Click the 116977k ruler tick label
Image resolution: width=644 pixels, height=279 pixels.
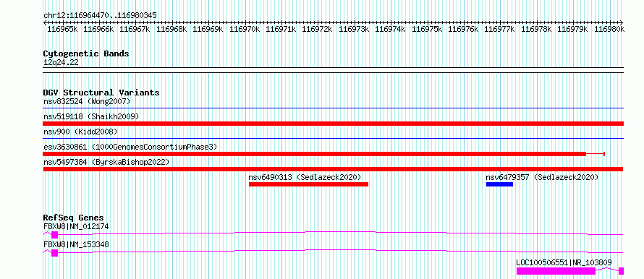tap(499, 29)
